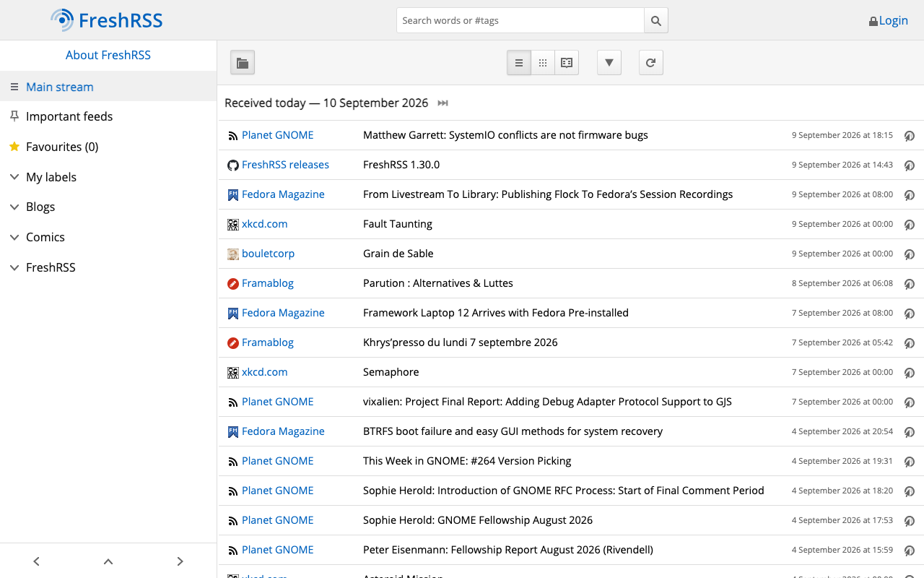This screenshot has width=924, height=578.
Task: Switch to global grid view
Action: 543,63
